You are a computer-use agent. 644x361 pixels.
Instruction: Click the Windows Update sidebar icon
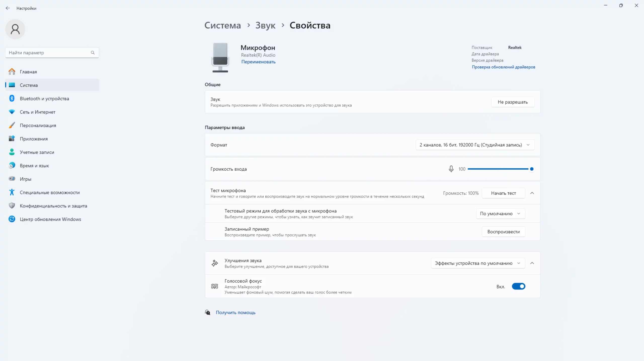(x=12, y=219)
